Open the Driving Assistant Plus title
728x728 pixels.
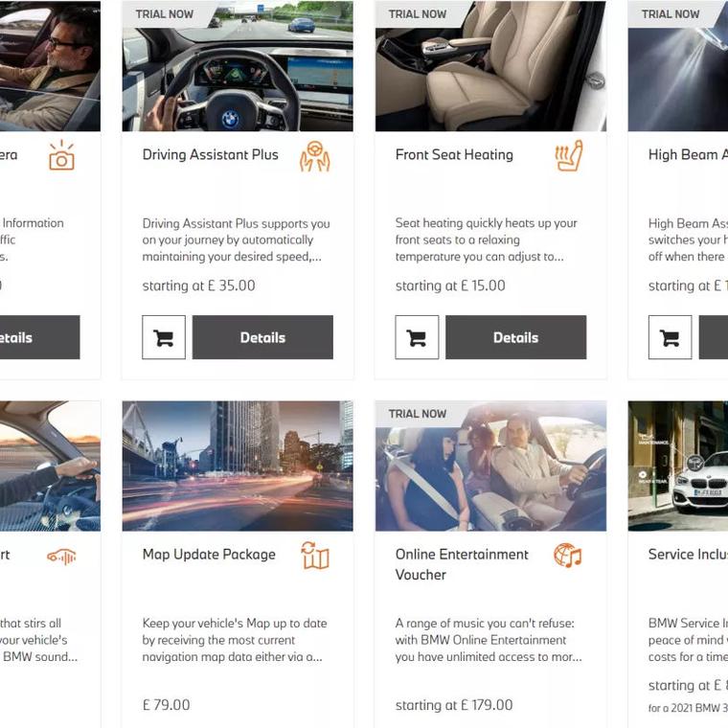[211, 154]
